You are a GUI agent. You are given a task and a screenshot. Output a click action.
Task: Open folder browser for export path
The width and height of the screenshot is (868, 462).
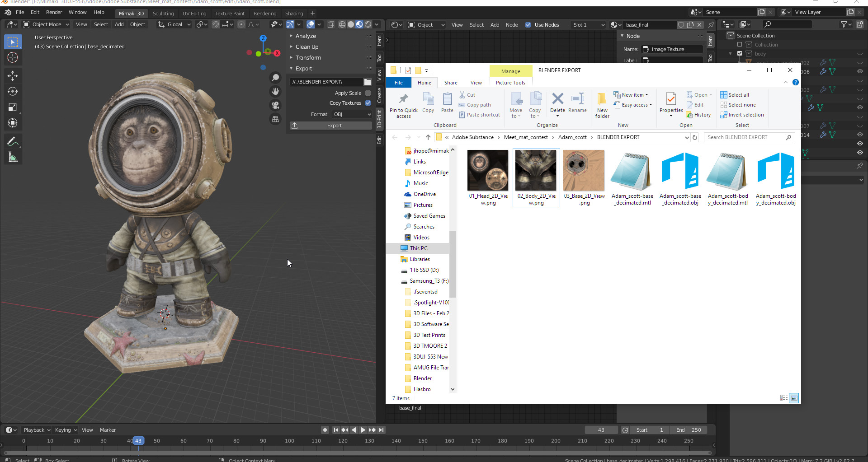(368, 82)
